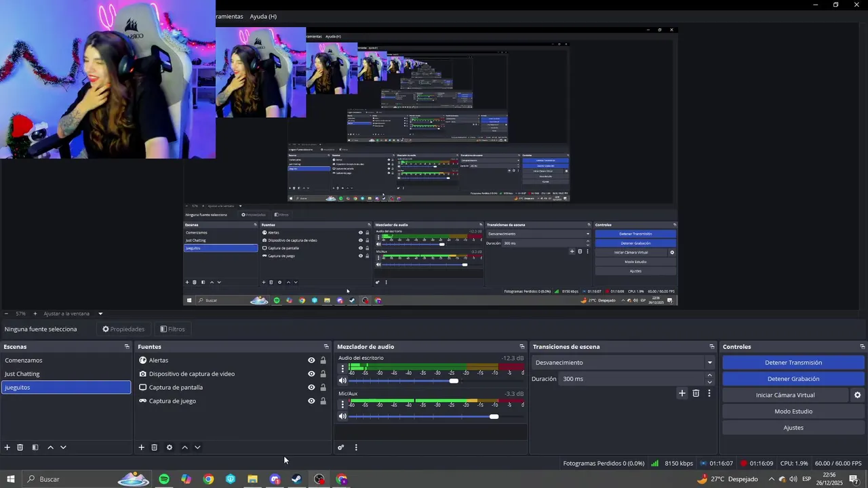This screenshot has height=488, width=868.
Task: Select Captura de juego source
Action: 172,401
